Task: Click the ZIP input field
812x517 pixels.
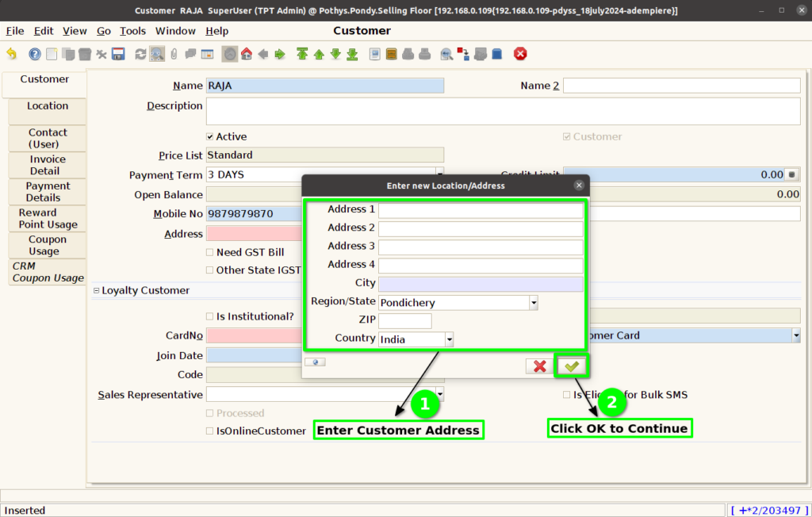Action: click(x=405, y=320)
